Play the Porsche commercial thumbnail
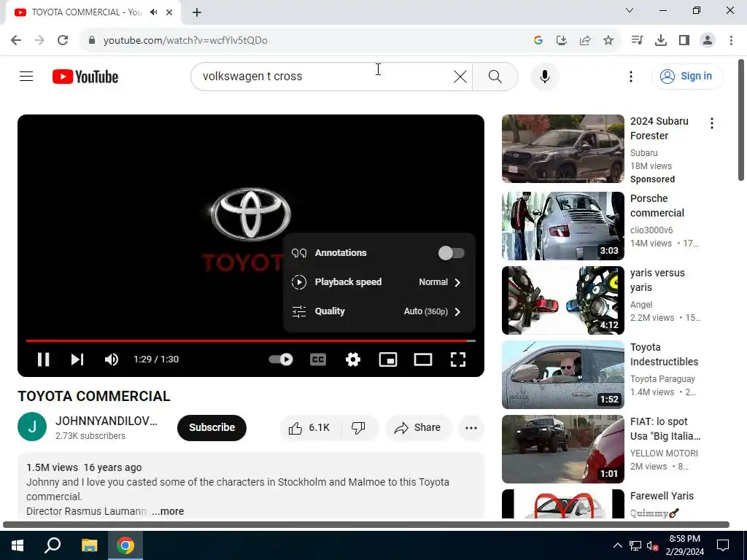 [x=562, y=226]
